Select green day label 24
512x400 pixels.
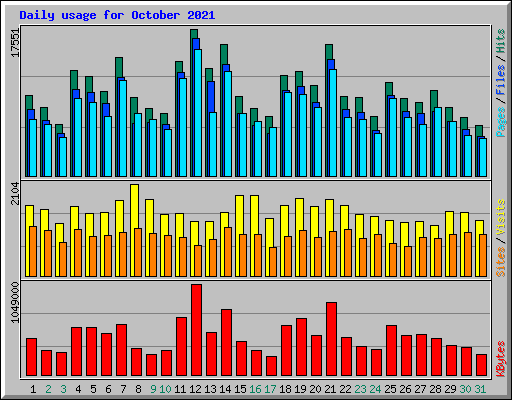tap(375, 389)
